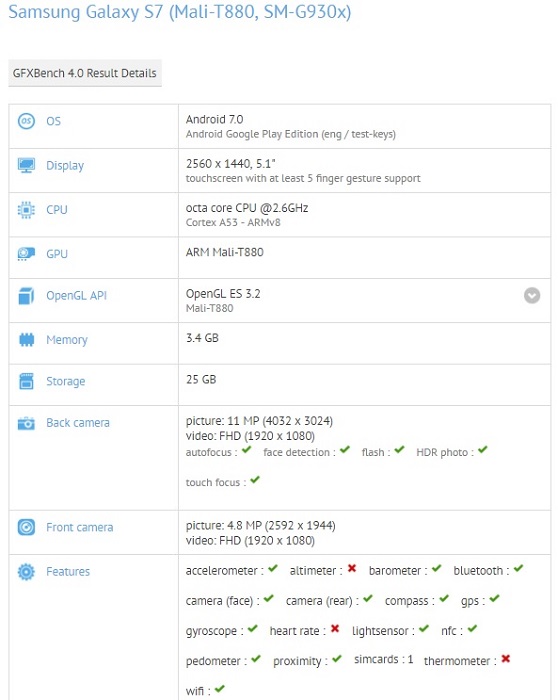Click the Back camera label
The image size is (558, 700).
tap(78, 423)
